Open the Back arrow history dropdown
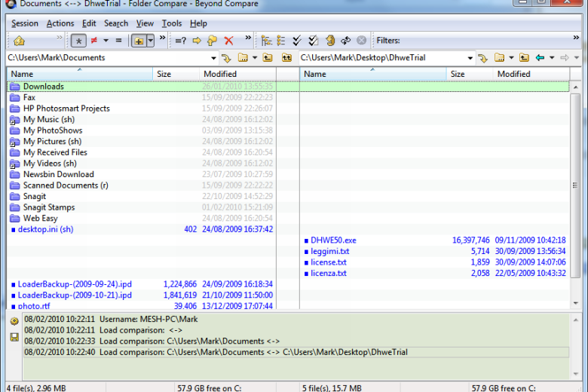The width and height of the screenshot is (588, 392). [x=552, y=58]
